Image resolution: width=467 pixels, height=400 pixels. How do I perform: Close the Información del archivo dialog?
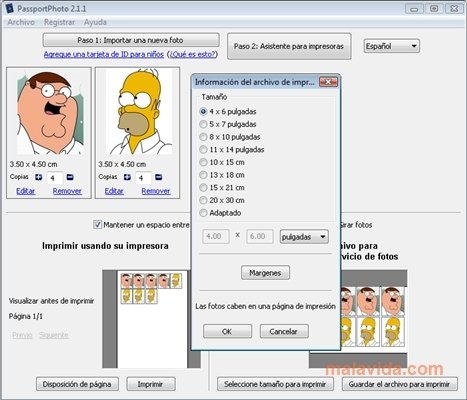(328, 82)
